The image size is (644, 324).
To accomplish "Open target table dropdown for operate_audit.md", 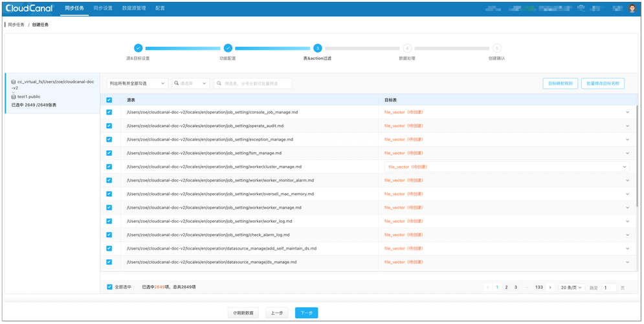I will pos(628,126).
